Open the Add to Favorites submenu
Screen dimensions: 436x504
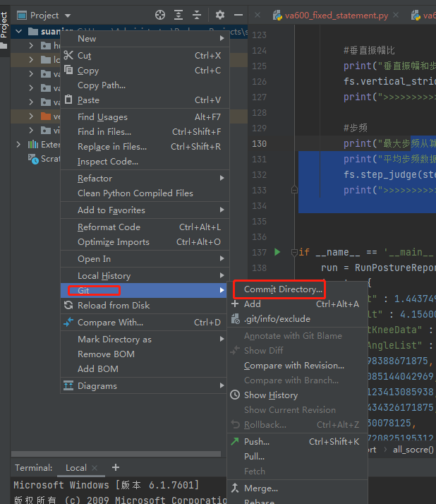click(x=145, y=210)
